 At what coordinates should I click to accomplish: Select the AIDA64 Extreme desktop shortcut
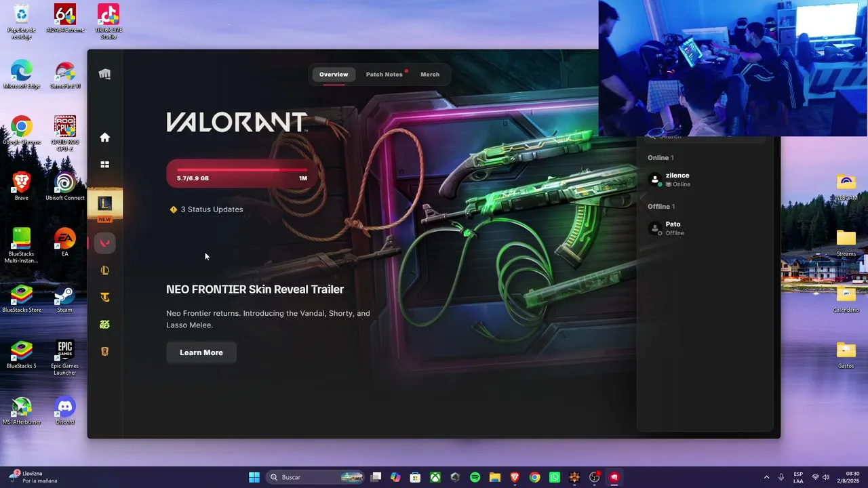pyautogui.click(x=65, y=19)
